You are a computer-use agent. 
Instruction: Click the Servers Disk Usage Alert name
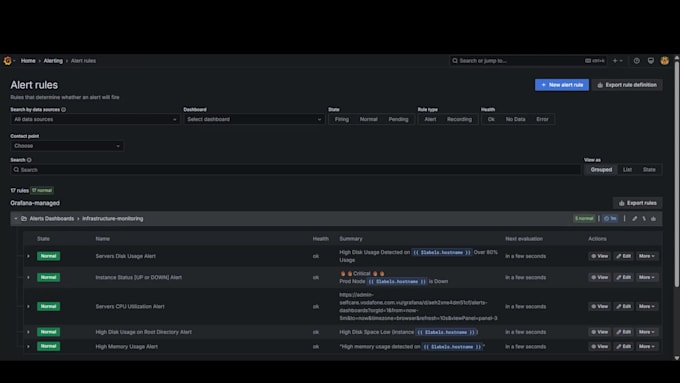(x=125, y=256)
